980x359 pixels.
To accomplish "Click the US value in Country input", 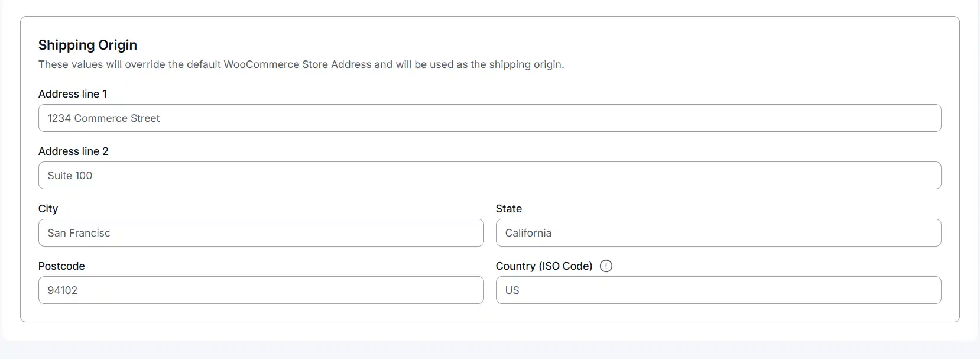I will pos(512,290).
